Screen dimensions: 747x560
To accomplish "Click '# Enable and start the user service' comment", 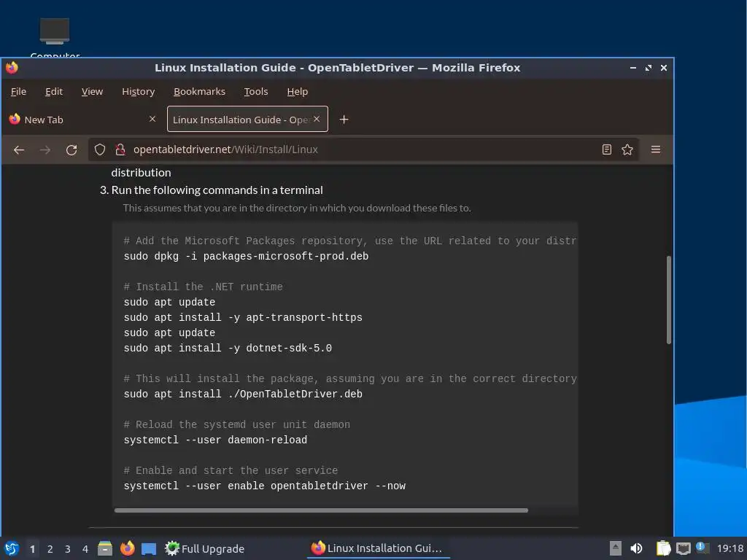I will tap(231, 470).
